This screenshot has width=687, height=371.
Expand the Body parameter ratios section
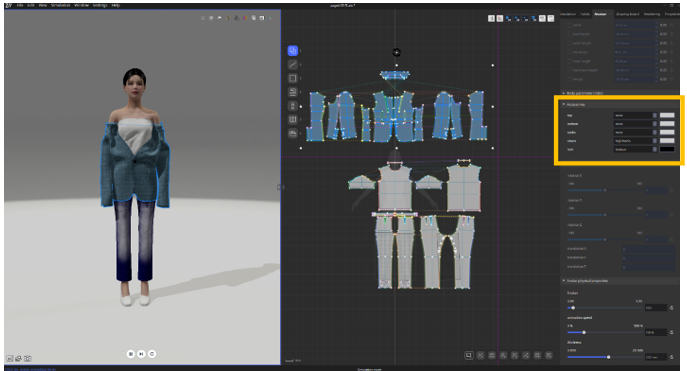point(564,93)
